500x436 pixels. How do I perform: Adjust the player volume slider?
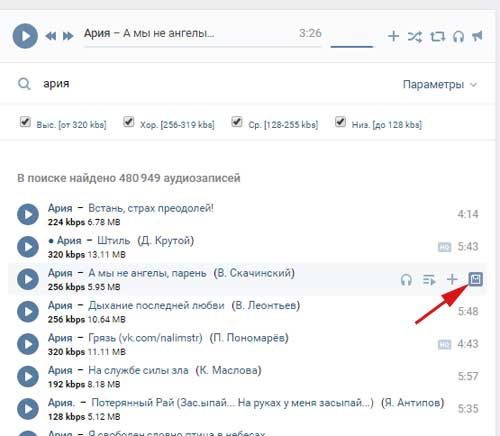click(352, 47)
